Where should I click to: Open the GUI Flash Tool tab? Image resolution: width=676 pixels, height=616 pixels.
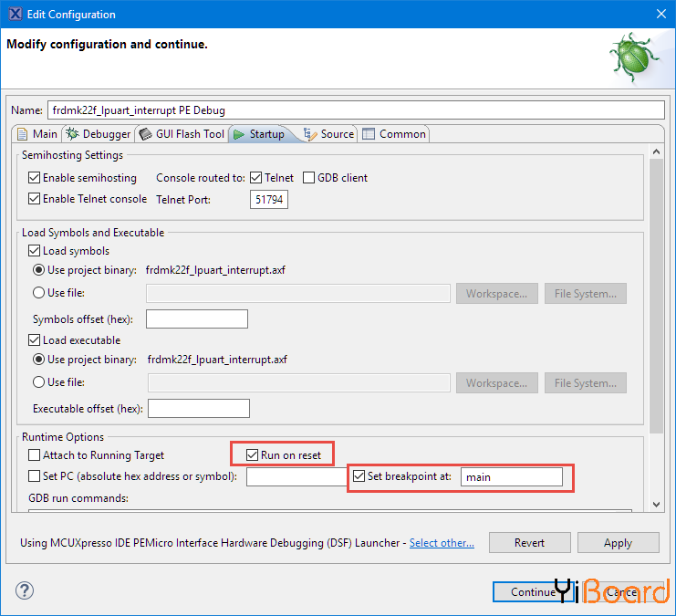[x=182, y=134]
